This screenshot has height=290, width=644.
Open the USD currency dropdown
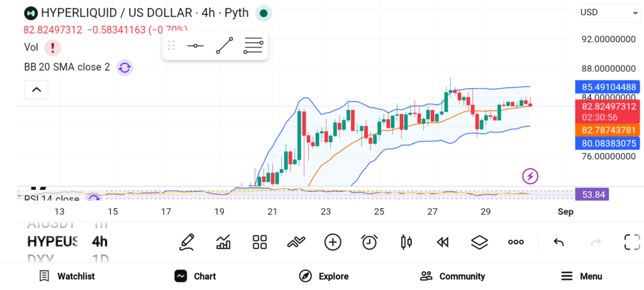click(x=609, y=13)
